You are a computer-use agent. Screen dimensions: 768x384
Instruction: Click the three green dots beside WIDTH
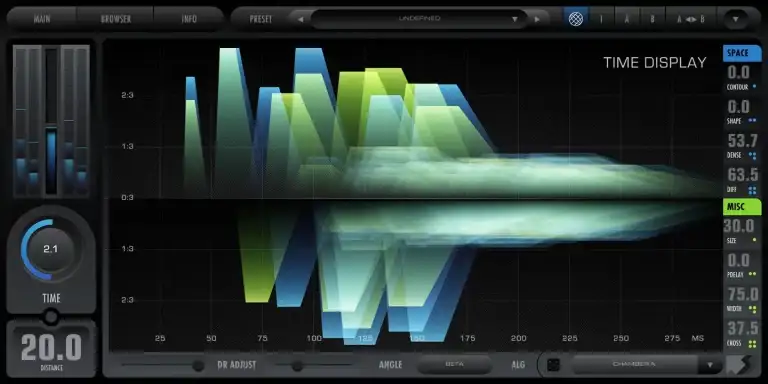(753, 309)
